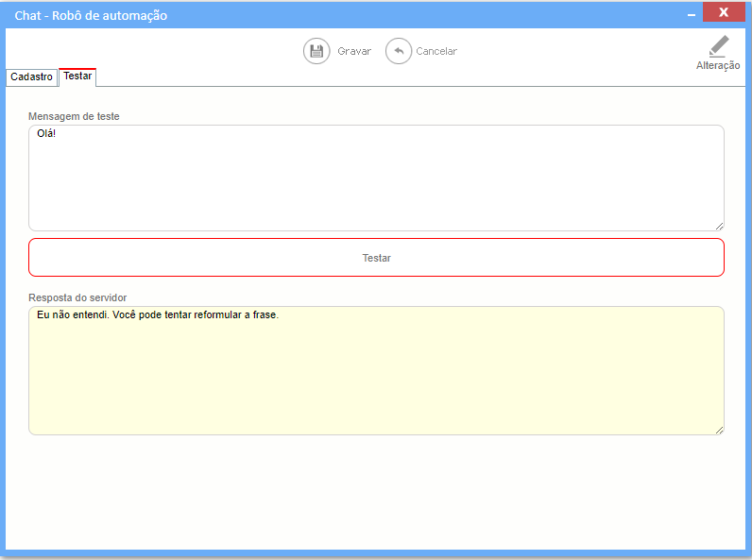The width and height of the screenshot is (752, 560).
Task: Close the Chat Robô de automação window
Action: (724, 12)
